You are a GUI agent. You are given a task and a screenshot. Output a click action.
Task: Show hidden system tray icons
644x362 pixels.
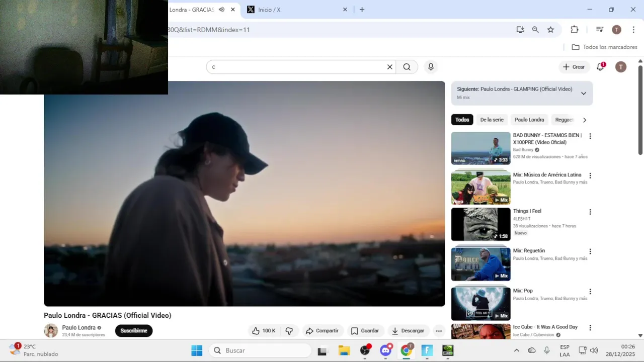[x=516, y=350]
